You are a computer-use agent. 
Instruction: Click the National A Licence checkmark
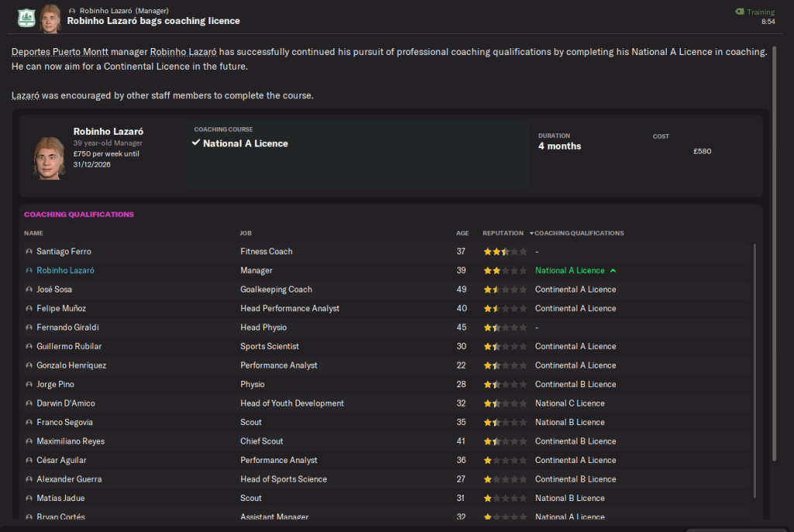[196, 143]
